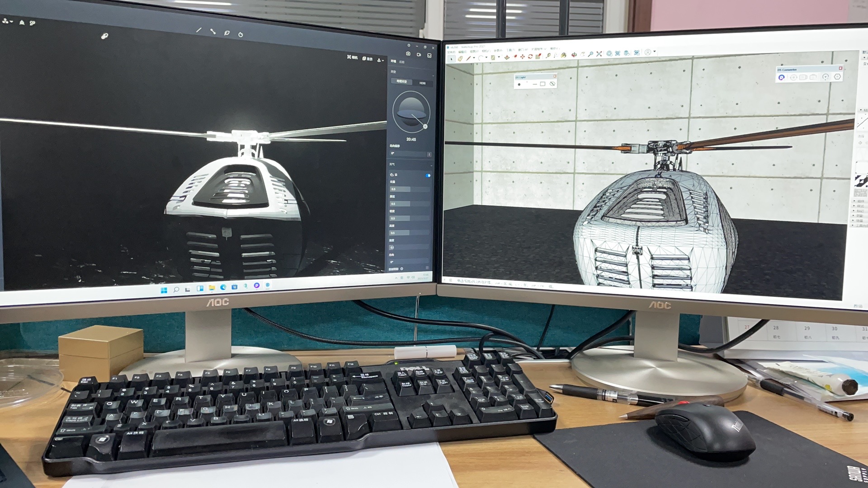Open the 扩展程序 menu in SketchUp
The image size is (868, 488).
539,49
